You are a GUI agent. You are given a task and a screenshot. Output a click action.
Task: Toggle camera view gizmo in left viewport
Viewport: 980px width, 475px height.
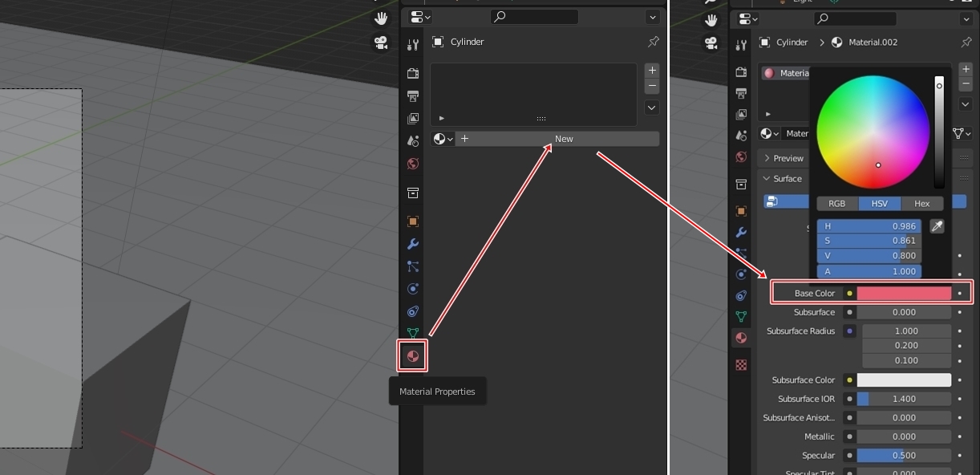381,42
